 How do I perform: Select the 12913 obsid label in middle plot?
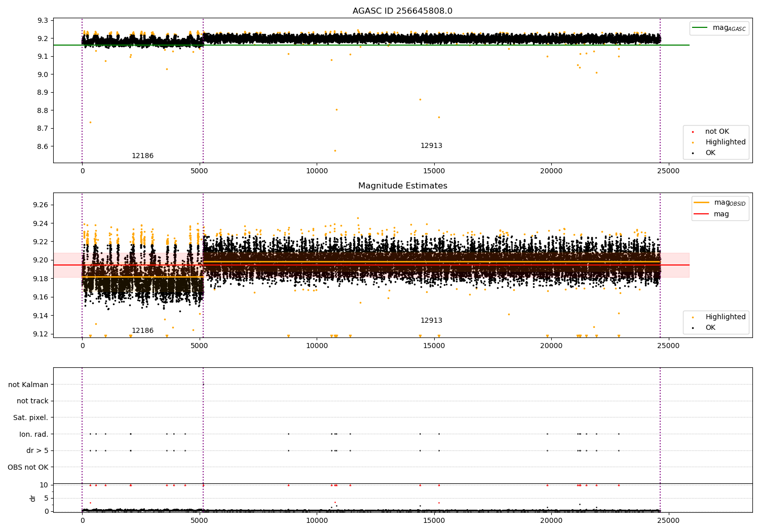click(x=431, y=321)
